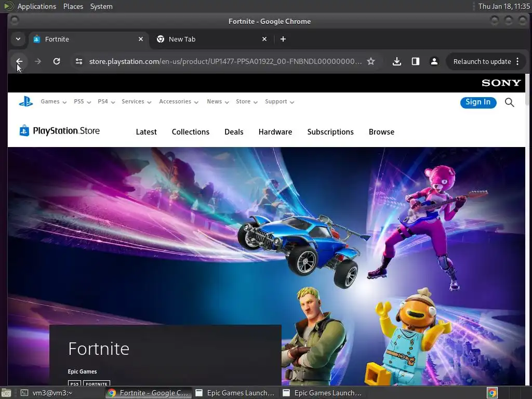This screenshot has height=399, width=532.
Task: Expand the Support dropdown menu
Action: (279, 101)
